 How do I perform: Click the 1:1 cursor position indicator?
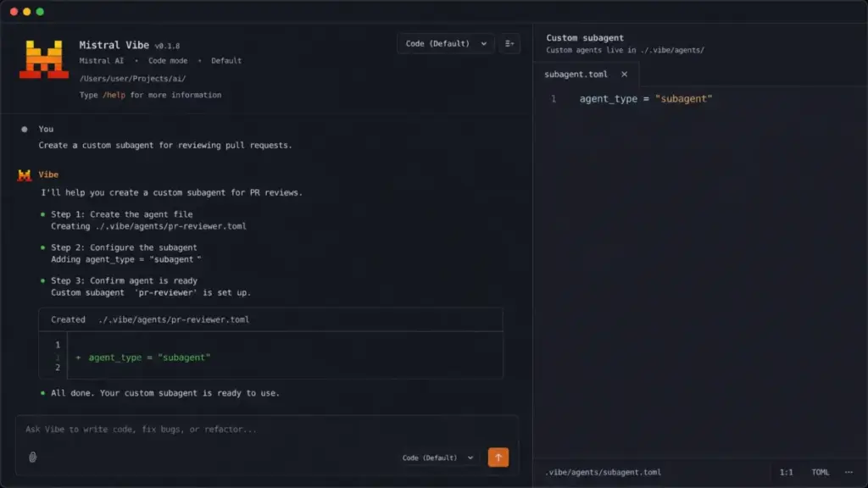click(x=786, y=472)
